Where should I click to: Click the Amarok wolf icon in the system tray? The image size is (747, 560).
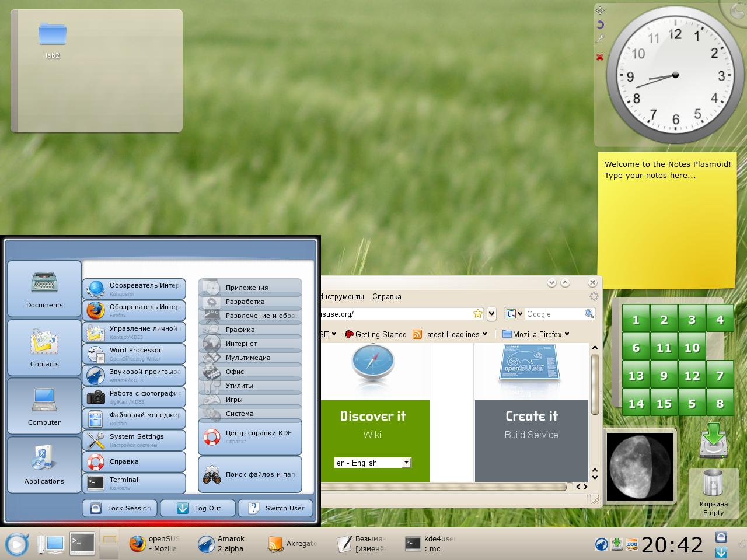pos(601,544)
